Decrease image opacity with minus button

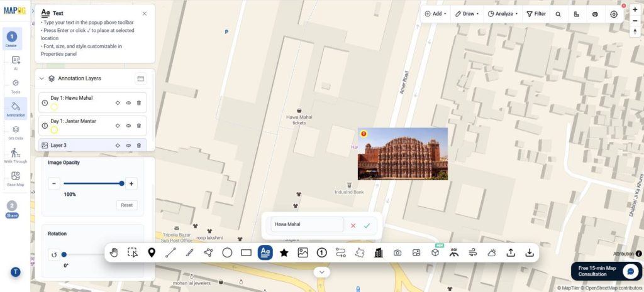[x=54, y=183]
